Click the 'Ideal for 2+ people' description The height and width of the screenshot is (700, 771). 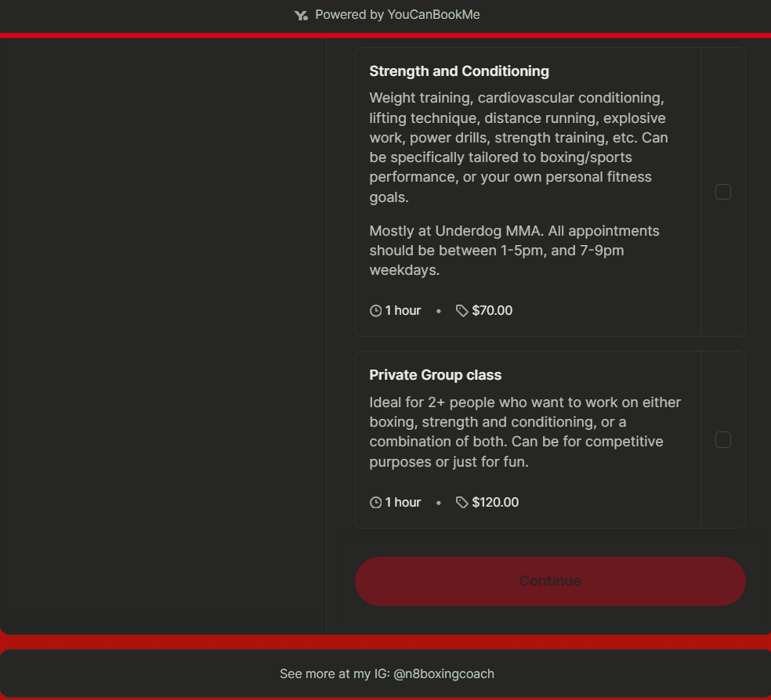(x=525, y=431)
